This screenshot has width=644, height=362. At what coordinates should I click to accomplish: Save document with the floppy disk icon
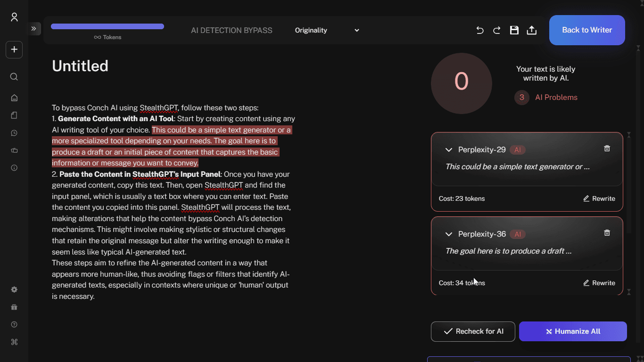514,30
